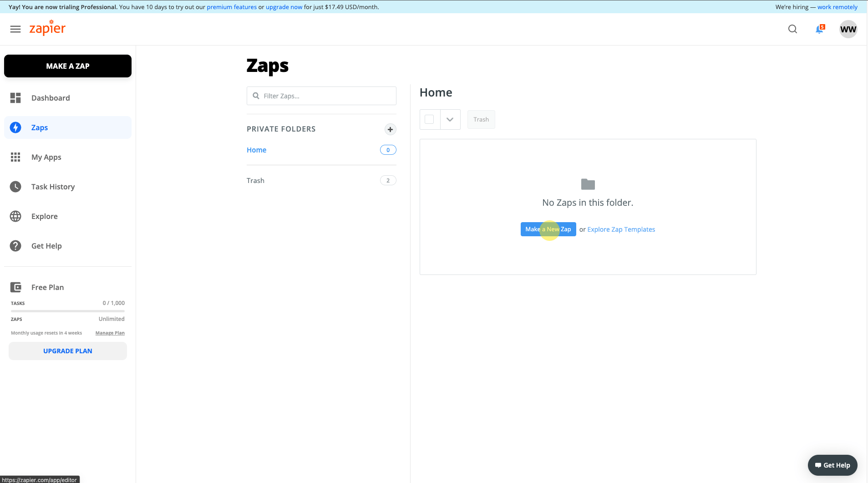Click the My Apps grid icon

click(15, 157)
